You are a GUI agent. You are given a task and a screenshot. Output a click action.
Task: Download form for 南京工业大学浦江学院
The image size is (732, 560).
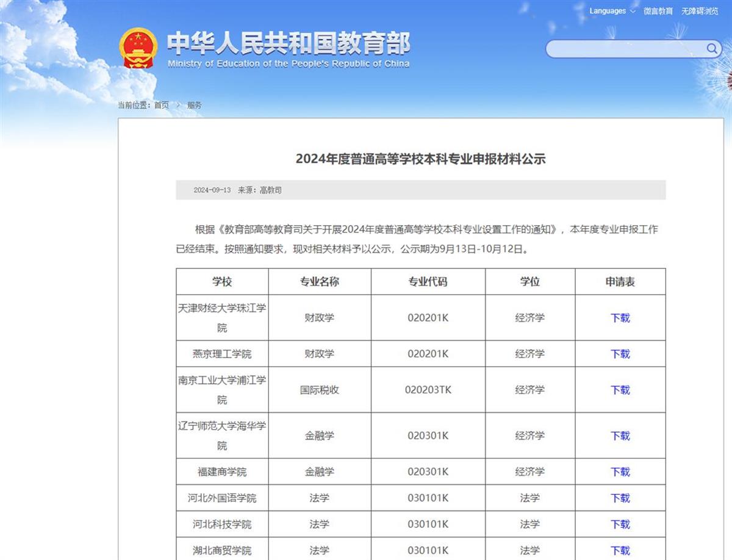pos(620,390)
